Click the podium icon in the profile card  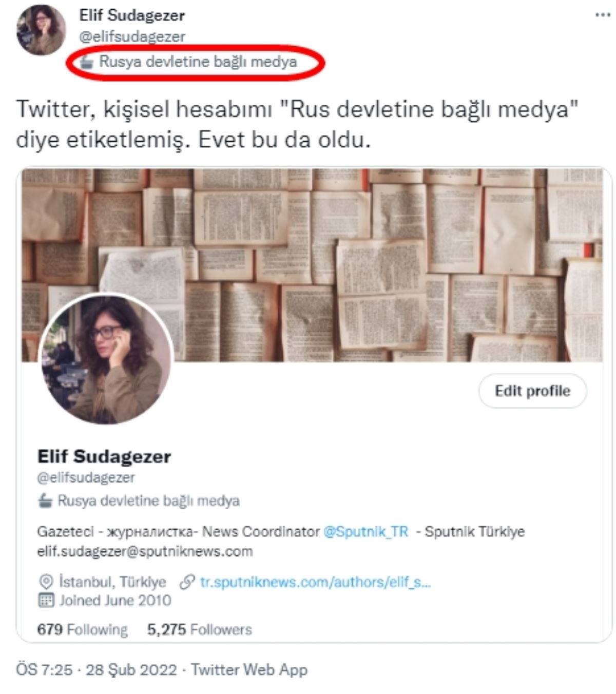point(45,500)
